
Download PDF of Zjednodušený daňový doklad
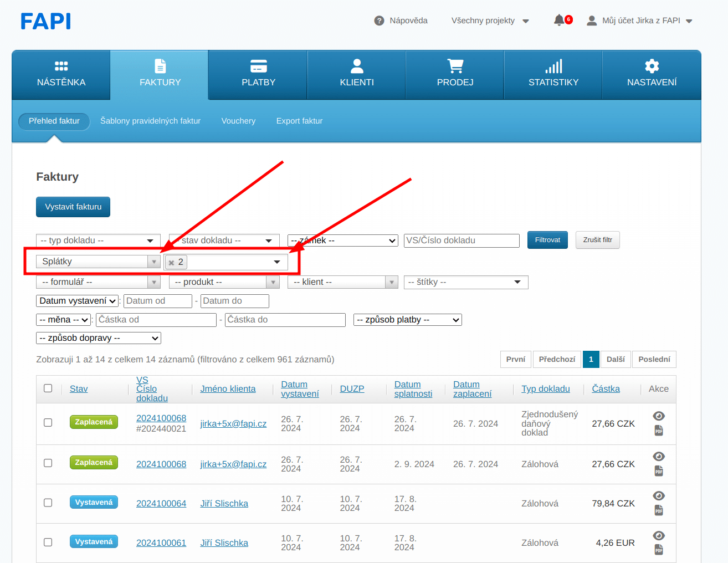point(659,431)
